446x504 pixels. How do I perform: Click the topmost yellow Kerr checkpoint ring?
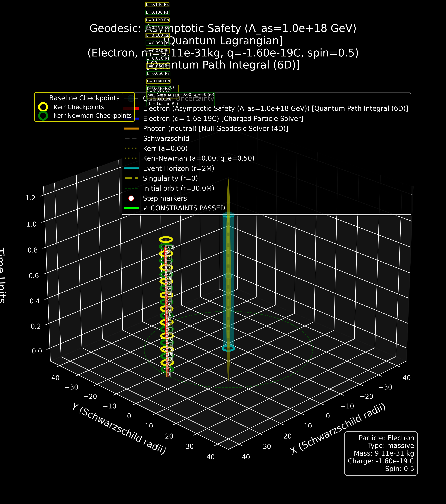(166, 240)
